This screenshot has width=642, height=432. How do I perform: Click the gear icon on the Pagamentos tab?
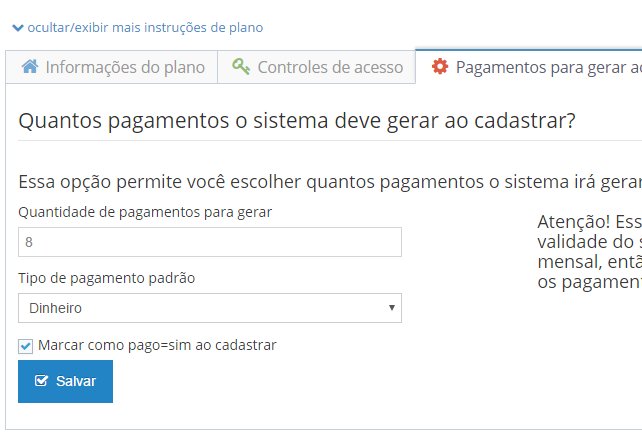coord(440,68)
